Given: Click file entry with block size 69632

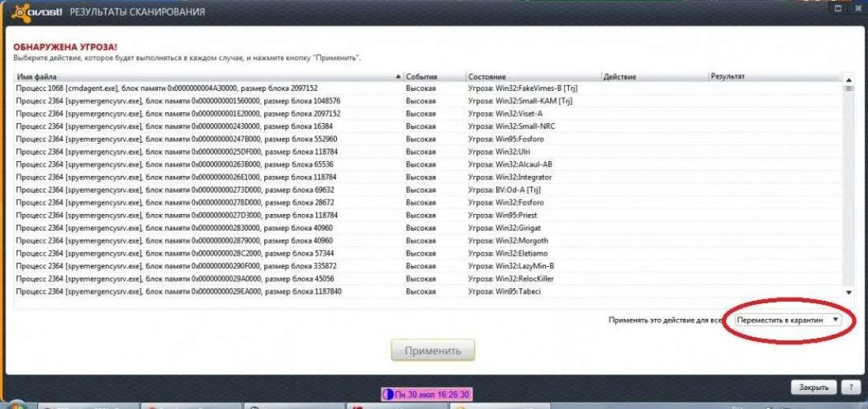Looking at the screenshot, I should click(x=174, y=190).
